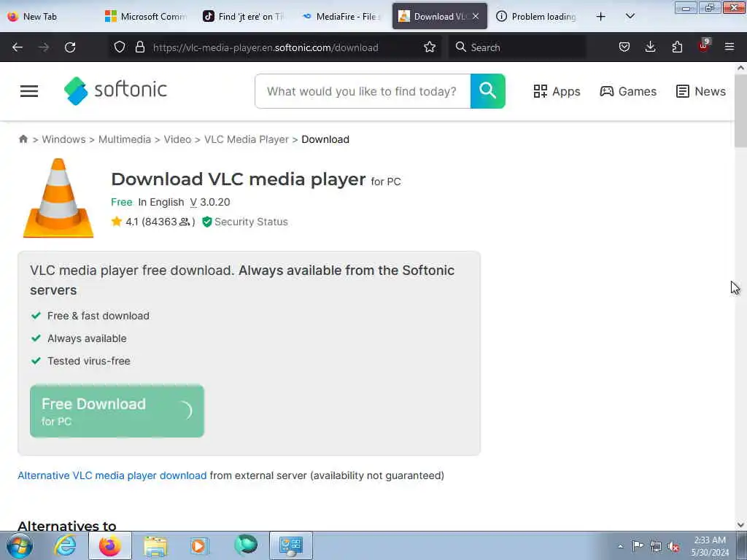Click the Softonic logo
This screenshot has height=560, width=747.
tap(115, 90)
